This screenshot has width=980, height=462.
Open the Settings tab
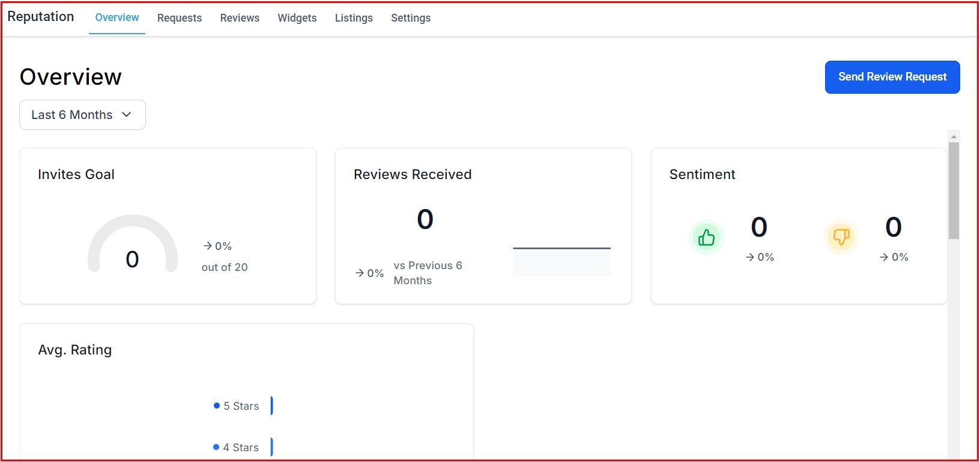click(411, 18)
